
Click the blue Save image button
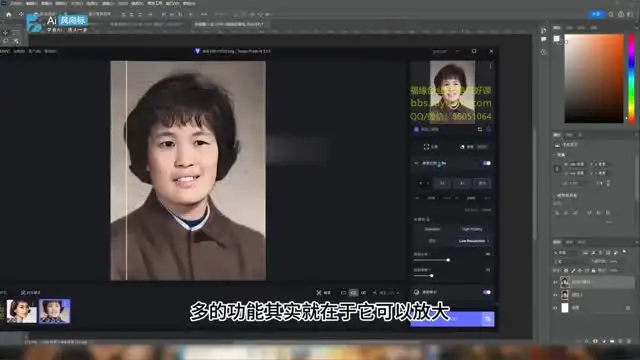click(x=446, y=319)
